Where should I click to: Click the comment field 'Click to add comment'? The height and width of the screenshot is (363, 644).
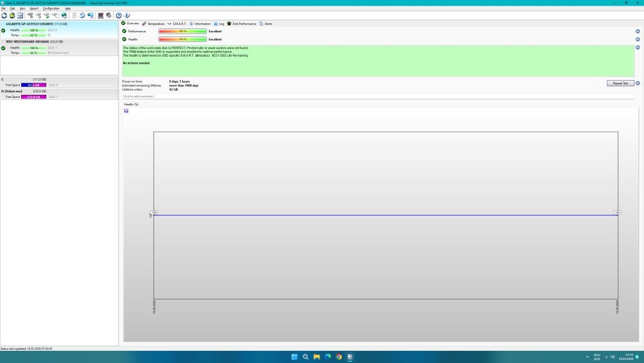coord(378,96)
